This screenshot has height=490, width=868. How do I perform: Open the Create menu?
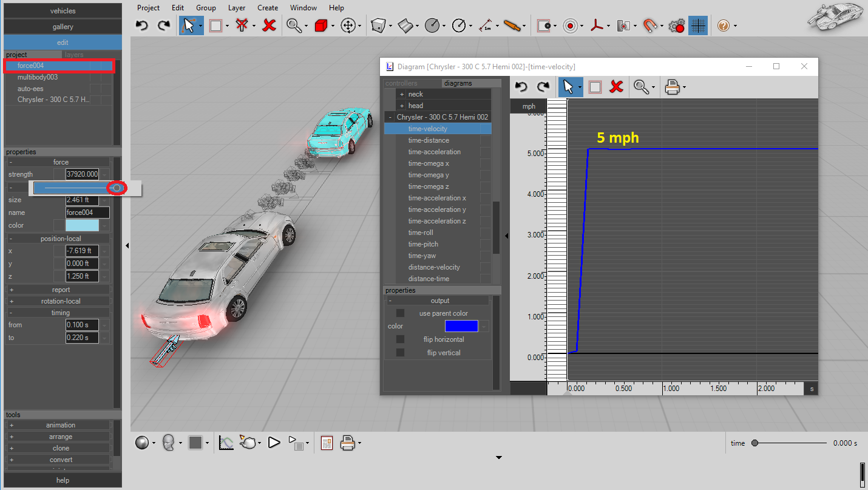268,8
